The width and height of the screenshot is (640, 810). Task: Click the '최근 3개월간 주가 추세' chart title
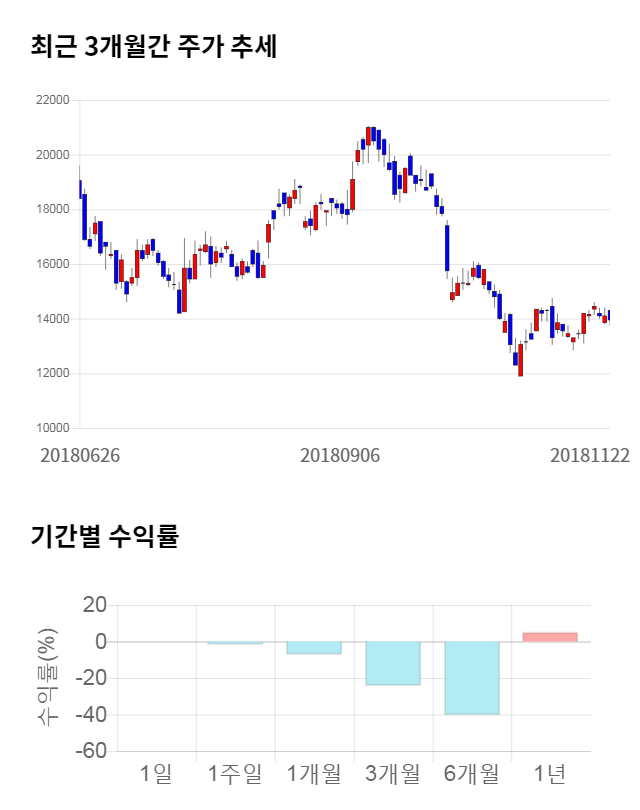click(x=154, y=47)
